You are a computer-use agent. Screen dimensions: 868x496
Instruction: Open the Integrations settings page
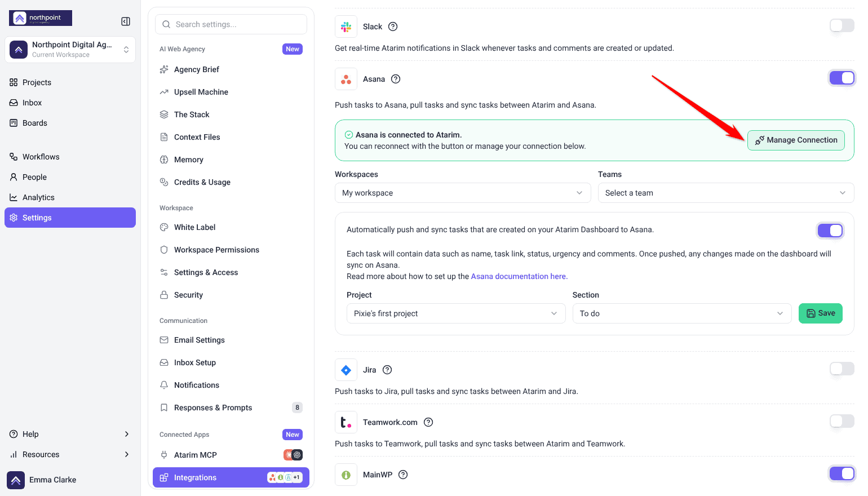(231, 477)
